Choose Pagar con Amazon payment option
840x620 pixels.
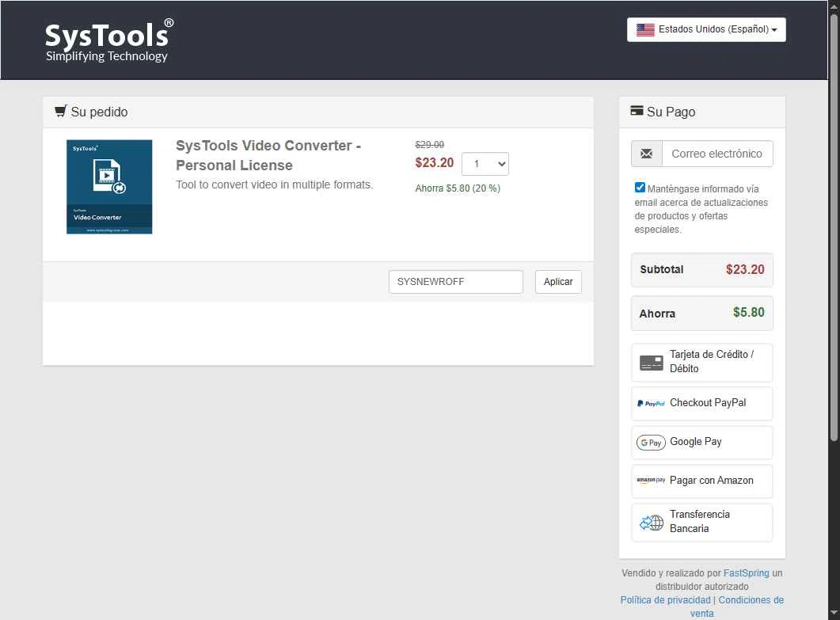pyautogui.click(x=701, y=481)
